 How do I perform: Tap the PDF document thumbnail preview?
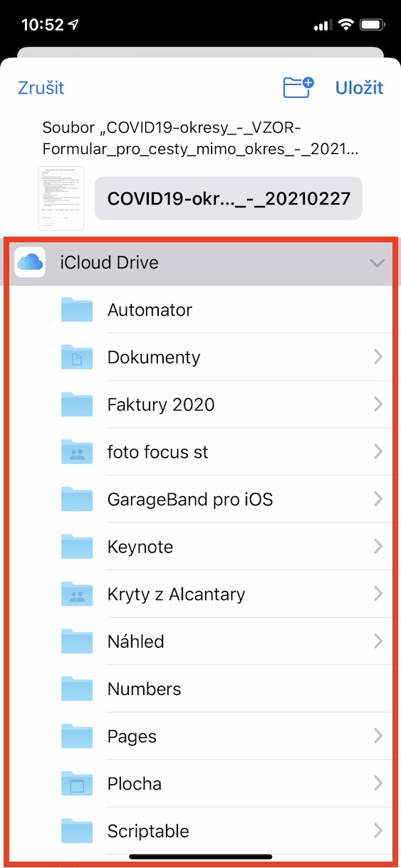click(x=61, y=199)
